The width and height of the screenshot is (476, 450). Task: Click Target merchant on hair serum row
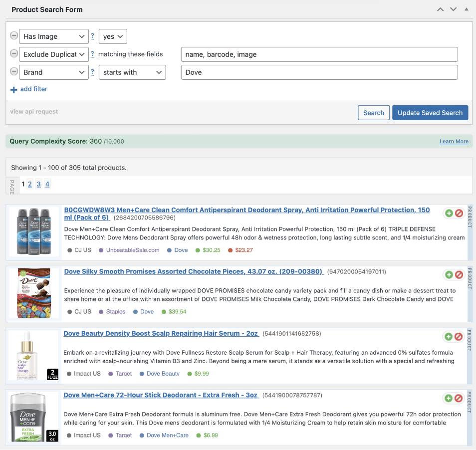click(124, 374)
